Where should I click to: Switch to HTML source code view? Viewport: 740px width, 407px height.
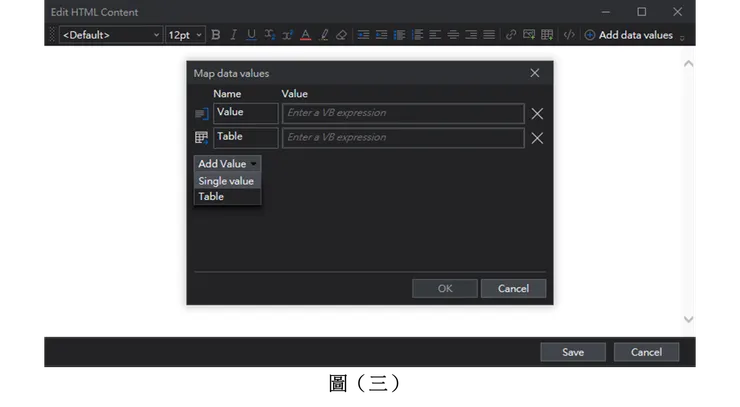(x=569, y=35)
